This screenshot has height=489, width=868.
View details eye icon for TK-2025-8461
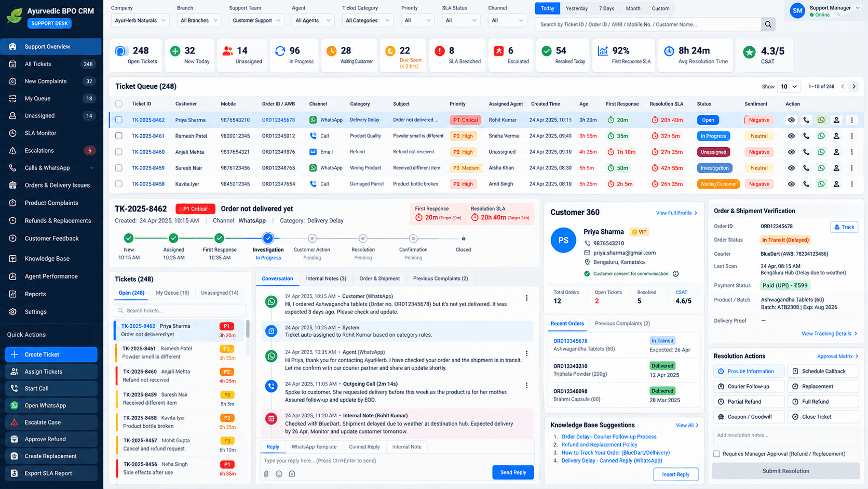791,136
